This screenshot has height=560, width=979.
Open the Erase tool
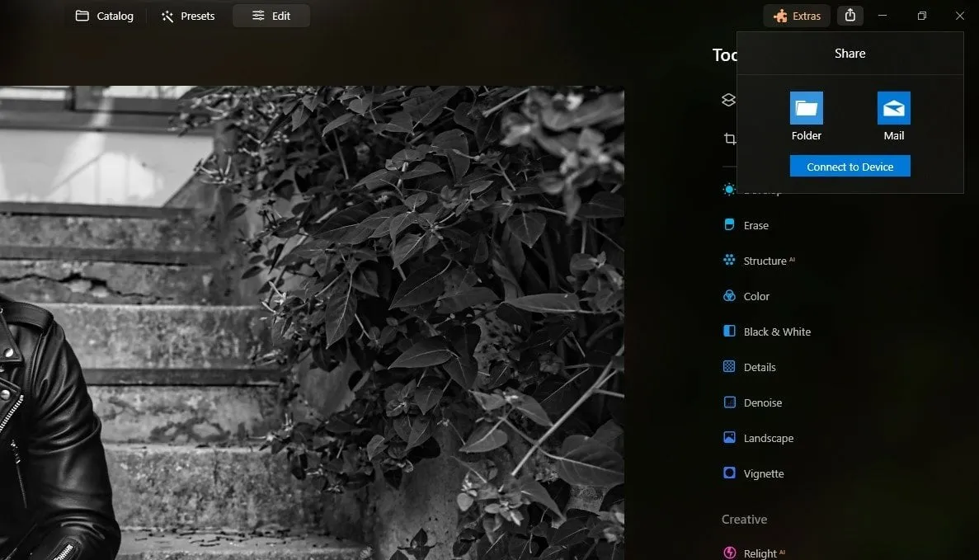[x=755, y=225]
